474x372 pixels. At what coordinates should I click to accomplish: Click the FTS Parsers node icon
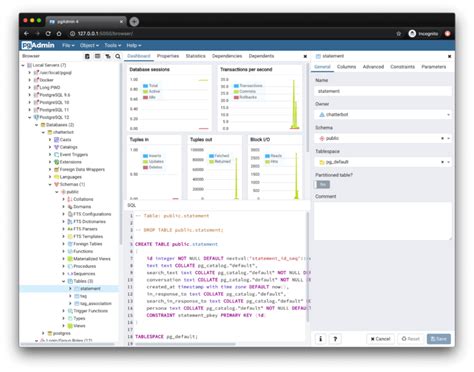click(x=70, y=229)
